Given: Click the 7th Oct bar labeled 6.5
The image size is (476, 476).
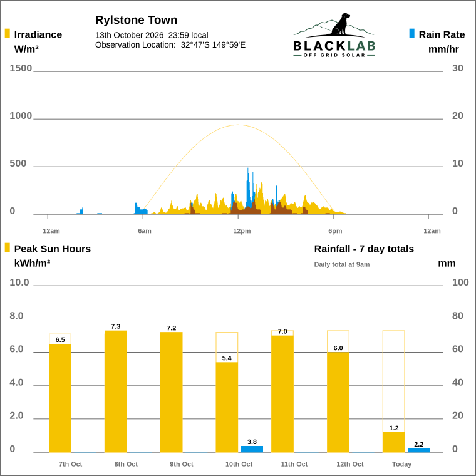Looking at the screenshot, I should click(x=60, y=398).
